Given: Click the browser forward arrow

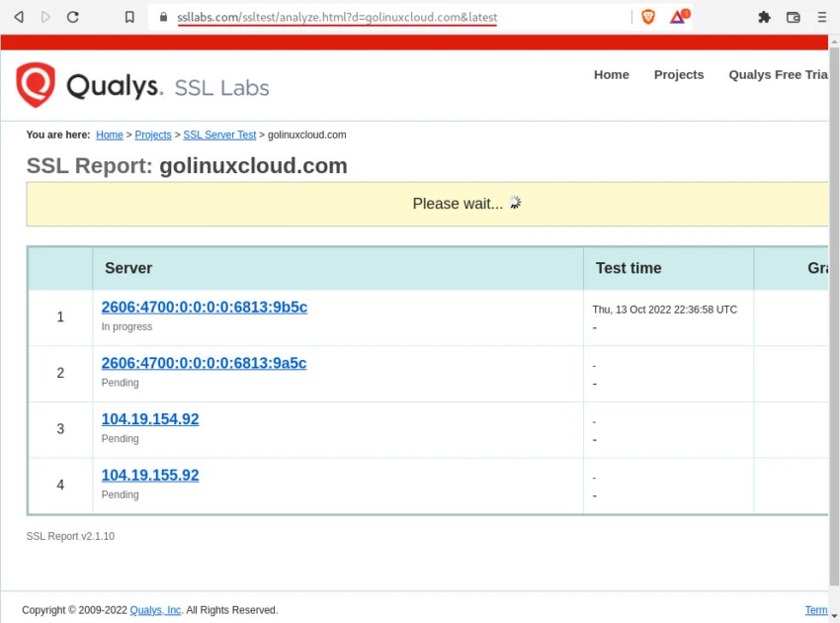Looking at the screenshot, I should click(x=45, y=17).
